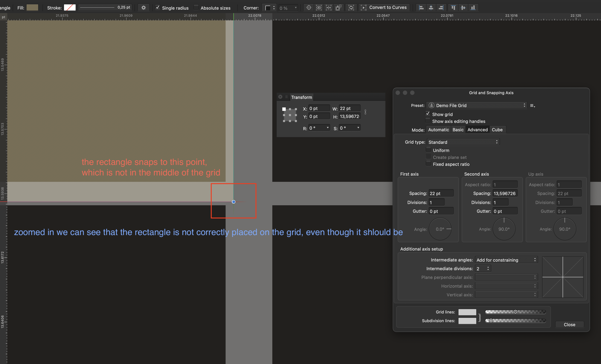Open the Grid type Standard dropdown
Screen dimensions: 601x364
pos(463,142)
